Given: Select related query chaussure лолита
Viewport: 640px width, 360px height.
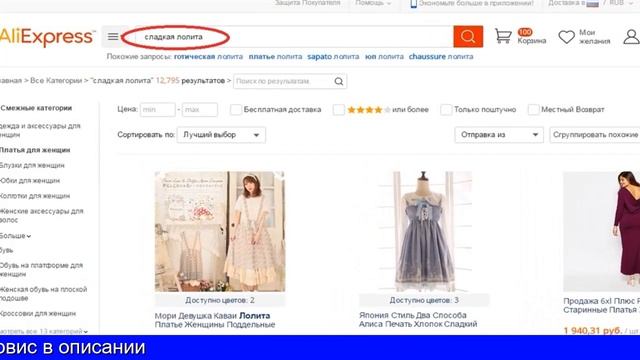Looking at the screenshot, I should (x=441, y=57).
